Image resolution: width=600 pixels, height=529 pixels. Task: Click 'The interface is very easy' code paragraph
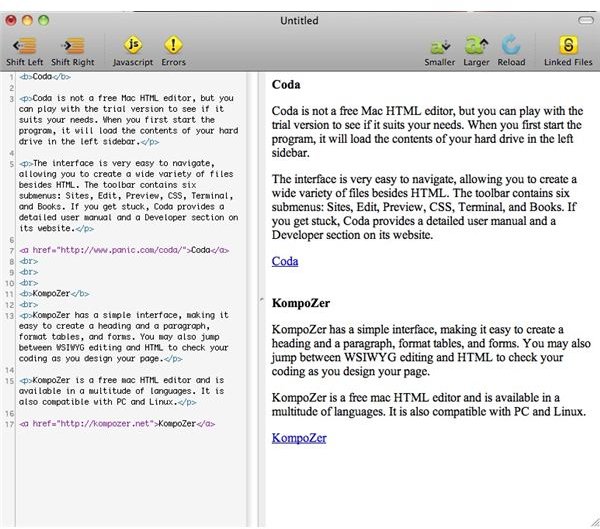pyautogui.click(x=129, y=196)
